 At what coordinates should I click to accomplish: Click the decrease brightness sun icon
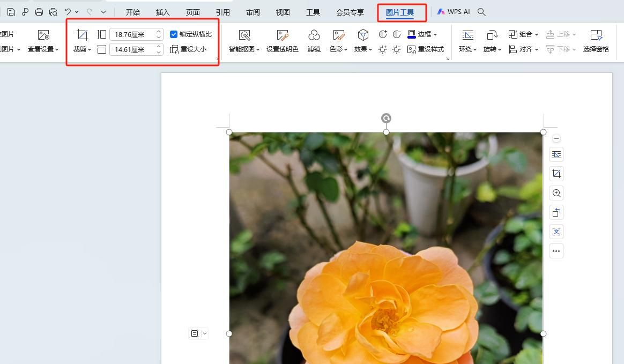pyautogui.click(x=397, y=49)
